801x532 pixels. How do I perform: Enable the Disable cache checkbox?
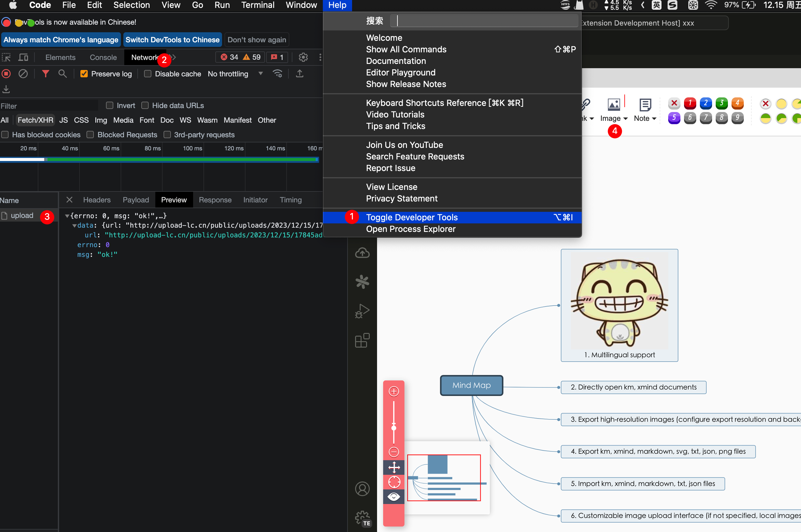tap(148, 74)
